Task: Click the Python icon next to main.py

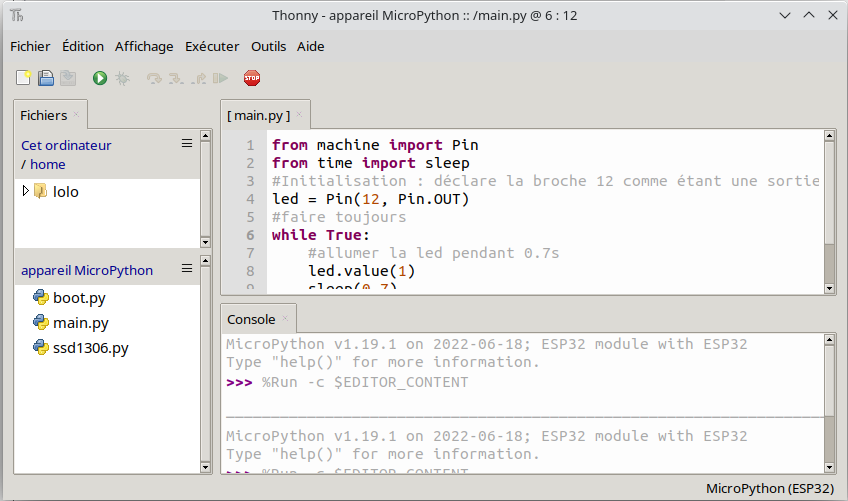Action: [41, 322]
